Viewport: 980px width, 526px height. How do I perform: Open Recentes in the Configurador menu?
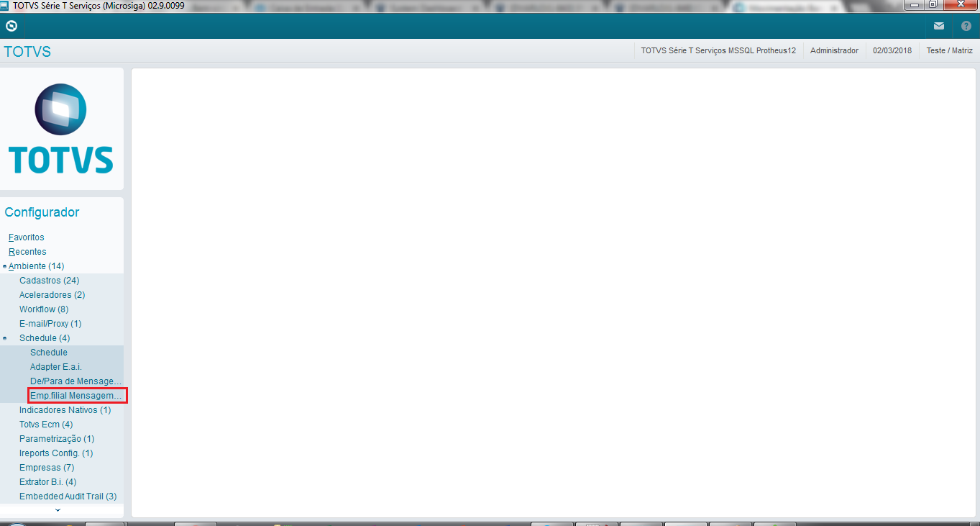27,252
